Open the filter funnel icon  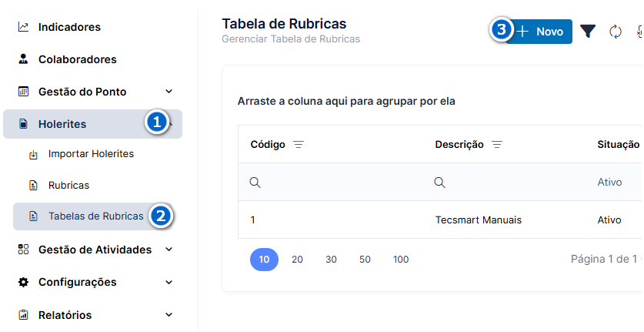(588, 32)
